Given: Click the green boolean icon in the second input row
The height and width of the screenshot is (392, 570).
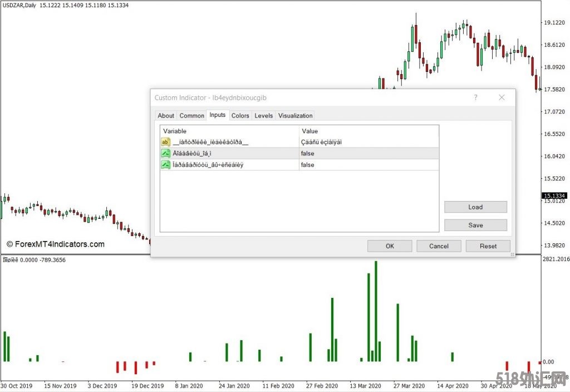Looking at the screenshot, I should pyautogui.click(x=166, y=154).
